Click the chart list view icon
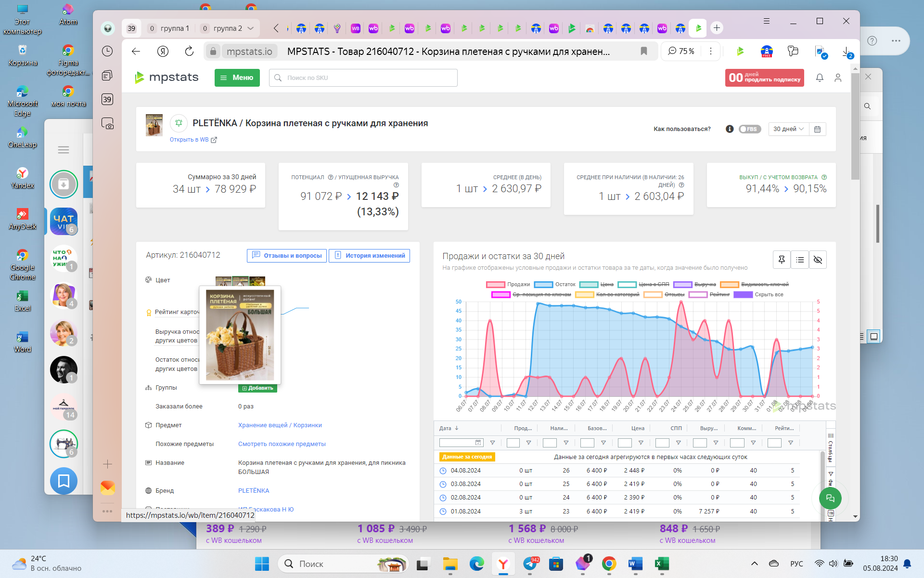This screenshot has height=578, width=924. pos(800,260)
